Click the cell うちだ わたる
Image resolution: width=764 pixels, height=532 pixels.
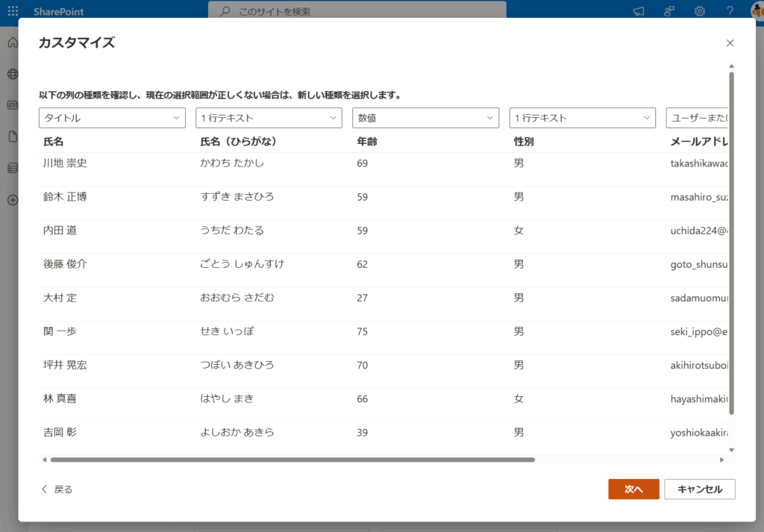[232, 231]
